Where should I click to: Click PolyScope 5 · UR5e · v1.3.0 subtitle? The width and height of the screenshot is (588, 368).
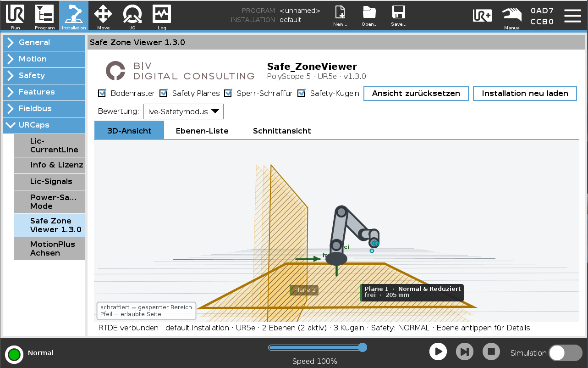[316, 77]
